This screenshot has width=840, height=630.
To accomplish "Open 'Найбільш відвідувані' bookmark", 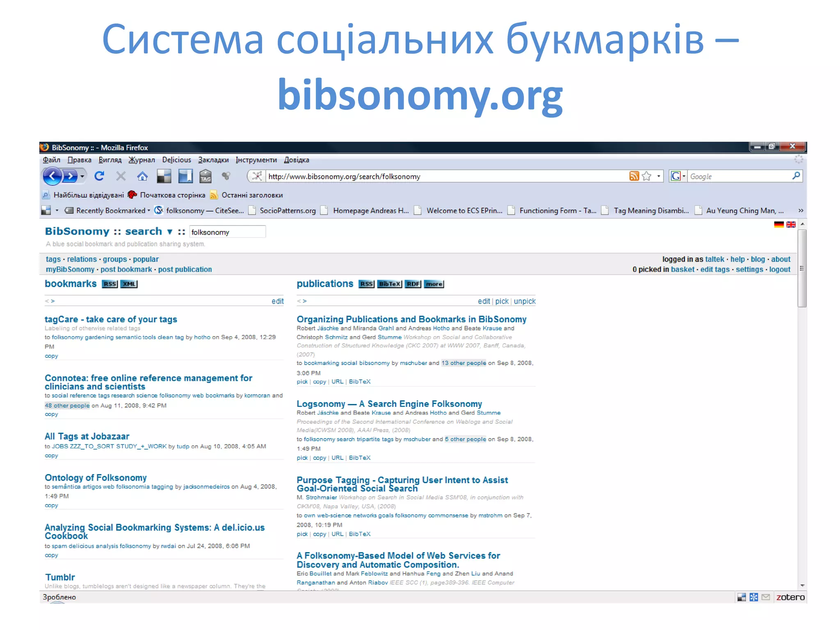I will coord(83,195).
